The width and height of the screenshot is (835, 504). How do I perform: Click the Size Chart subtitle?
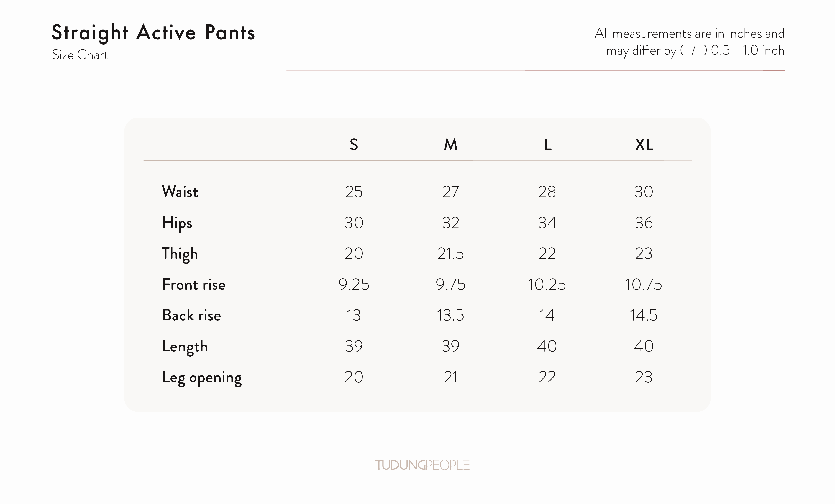click(80, 55)
